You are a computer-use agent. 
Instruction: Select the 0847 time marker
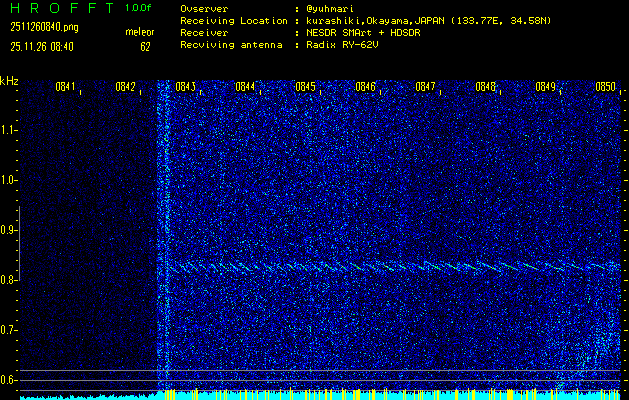click(425, 87)
